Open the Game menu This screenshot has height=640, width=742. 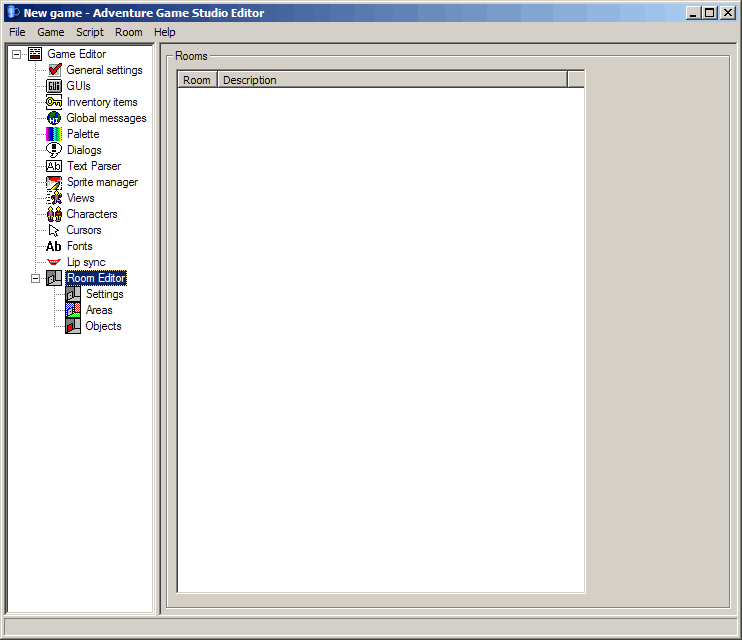(x=51, y=32)
